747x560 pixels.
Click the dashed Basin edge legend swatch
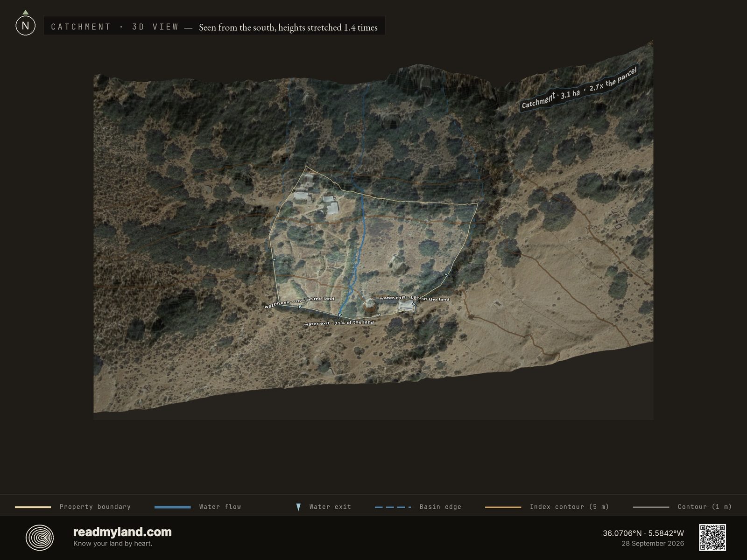click(x=393, y=507)
